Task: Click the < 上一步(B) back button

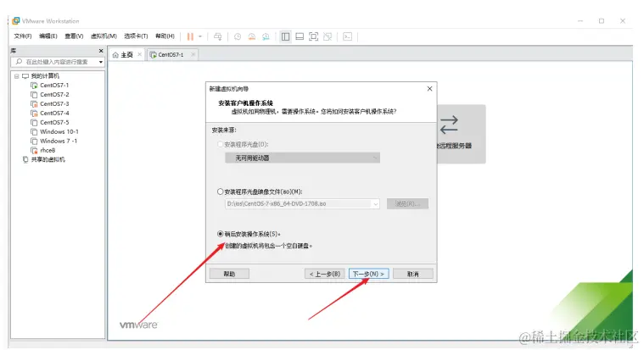Action: [325, 274]
